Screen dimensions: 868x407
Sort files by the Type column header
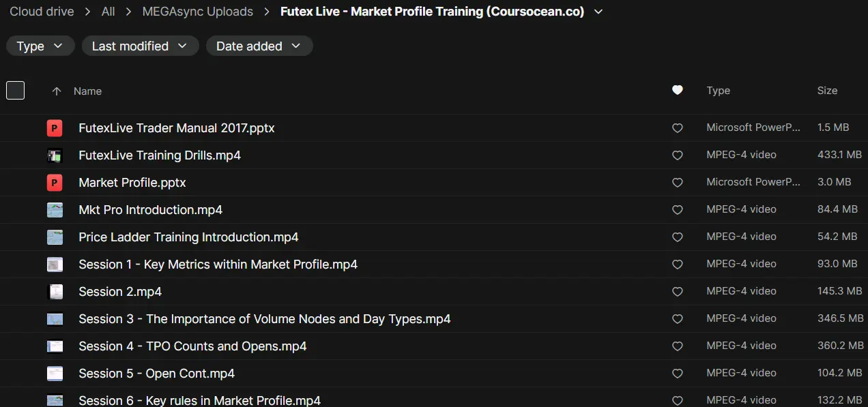pos(718,91)
